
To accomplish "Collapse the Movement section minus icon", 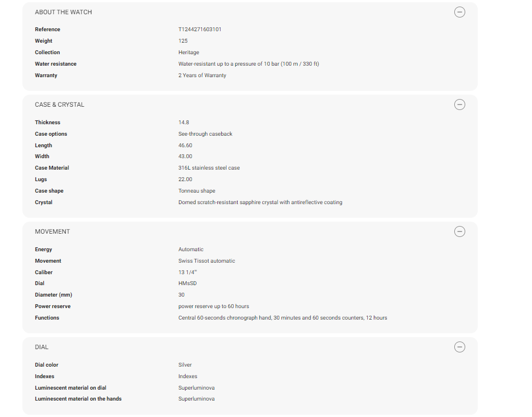I will (x=460, y=231).
